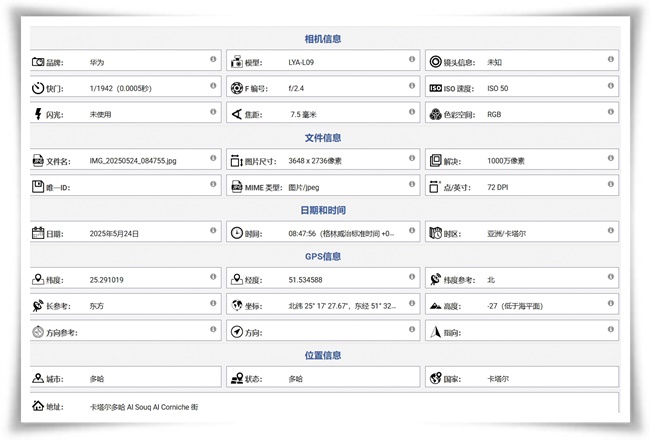Open the info tooltip in the 文件名 field

pyautogui.click(x=212, y=157)
